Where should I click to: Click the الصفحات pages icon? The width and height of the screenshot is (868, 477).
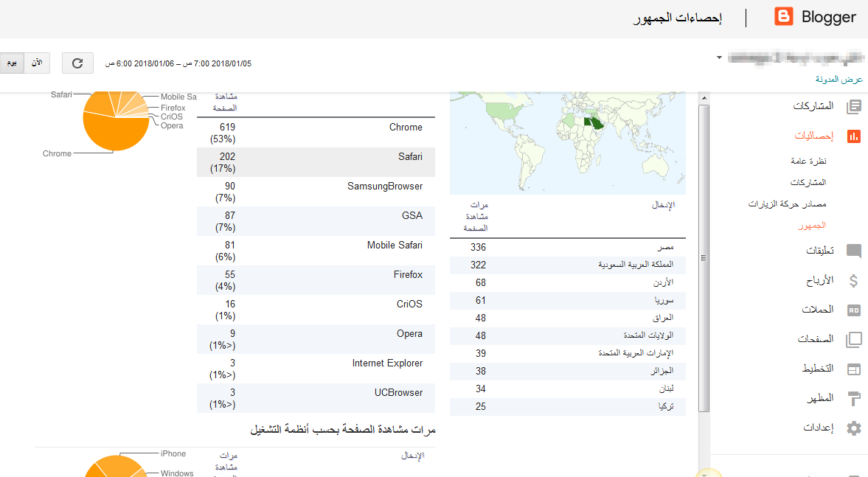(x=853, y=339)
